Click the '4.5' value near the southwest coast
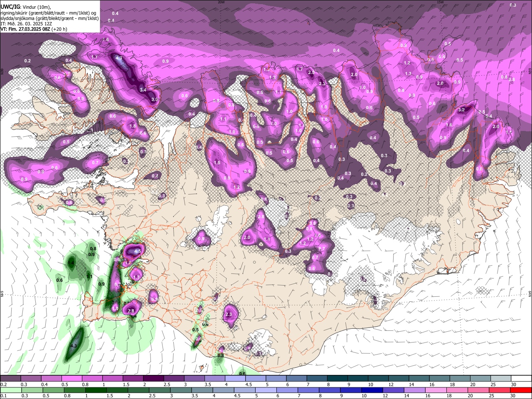Screen dimensions: 532x399 click(x=138, y=251)
